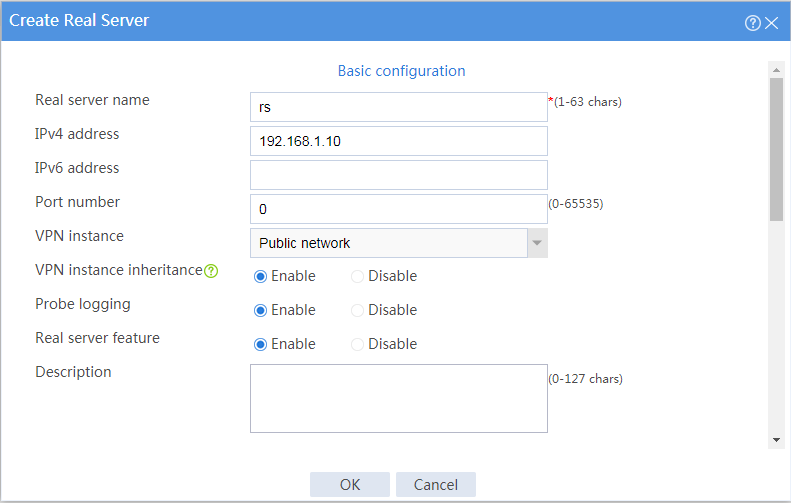Click the vertical scrollbar thumb

point(776,149)
